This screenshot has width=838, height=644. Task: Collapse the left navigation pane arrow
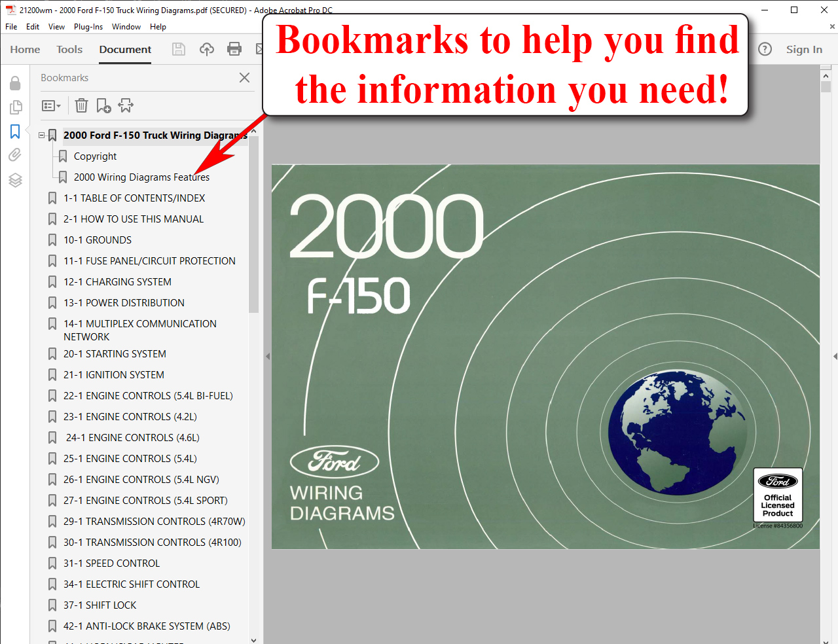(x=268, y=357)
